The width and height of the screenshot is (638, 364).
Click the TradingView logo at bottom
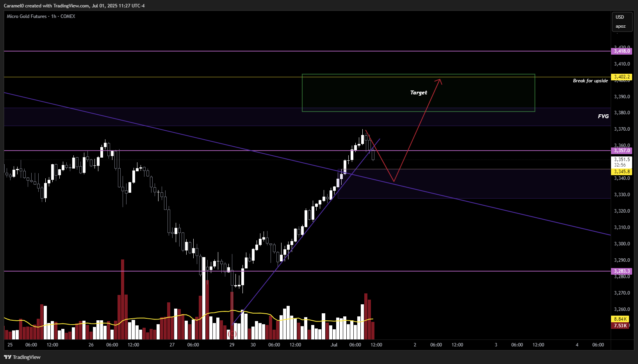tap(22, 357)
